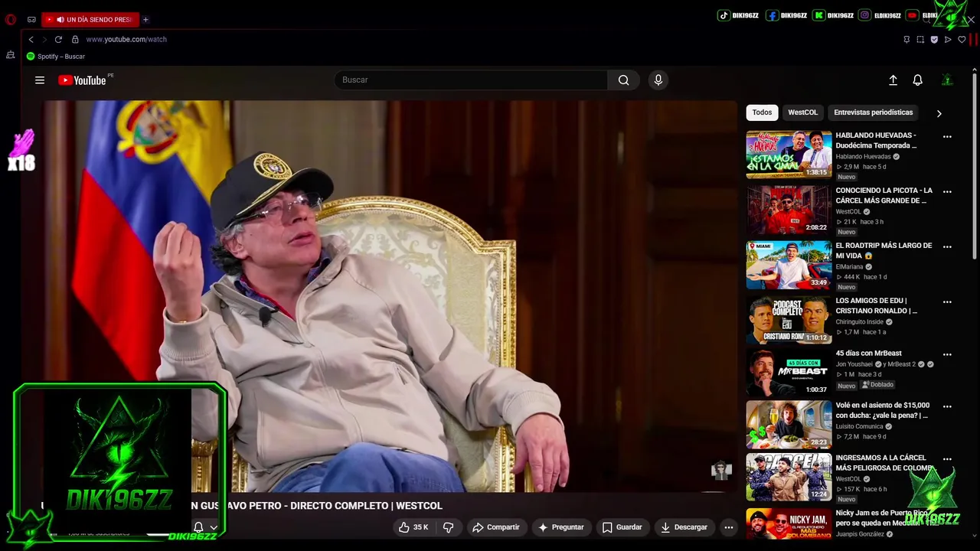Screen dimensions: 980x551
Task: Open options for the $15,000 seat video
Action: point(947,407)
